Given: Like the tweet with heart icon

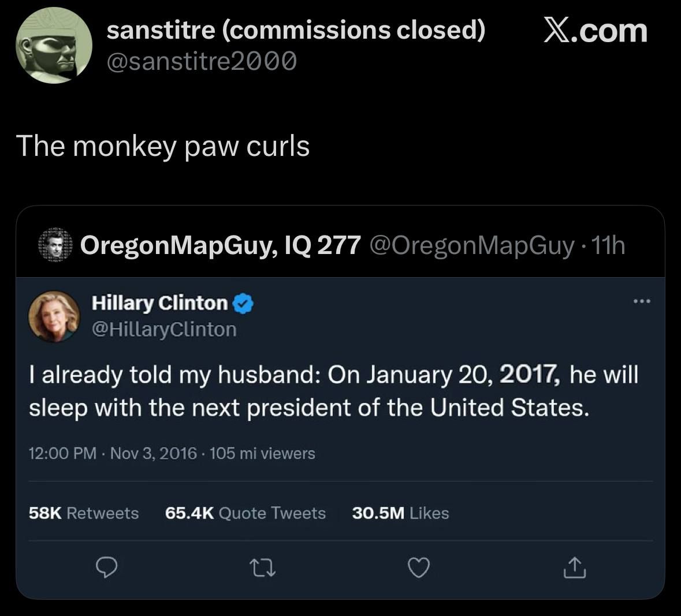Looking at the screenshot, I should 419,569.
